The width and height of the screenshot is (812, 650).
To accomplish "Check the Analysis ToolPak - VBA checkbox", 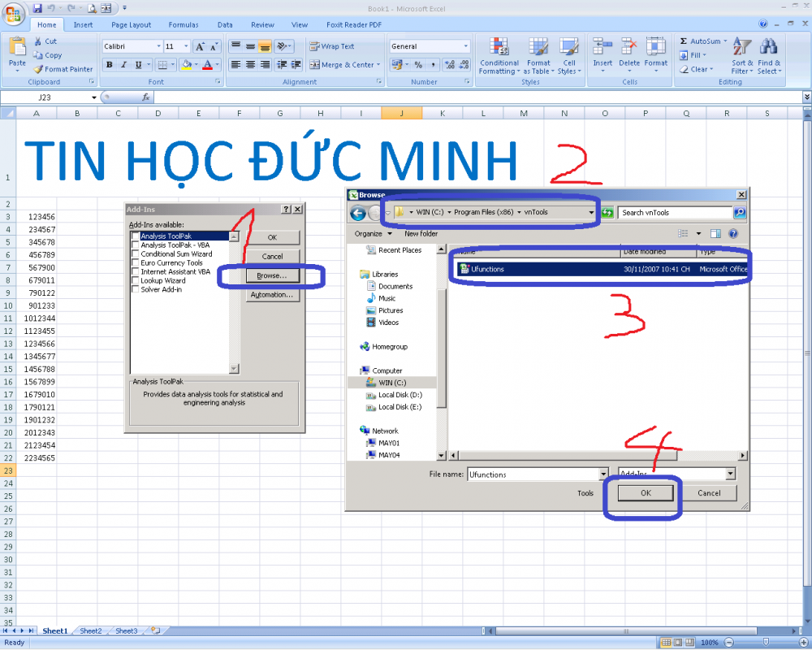I will [x=135, y=245].
